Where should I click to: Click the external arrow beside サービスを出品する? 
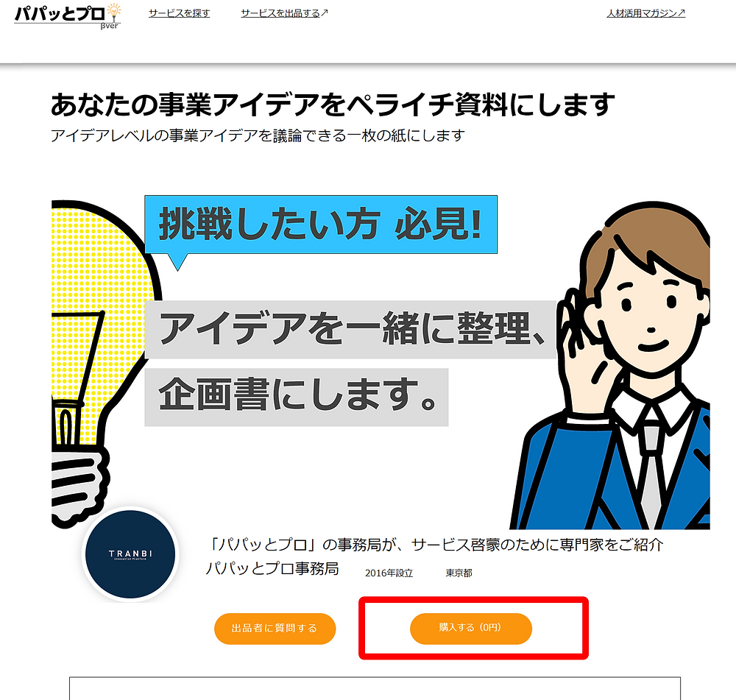click(325, 13)
